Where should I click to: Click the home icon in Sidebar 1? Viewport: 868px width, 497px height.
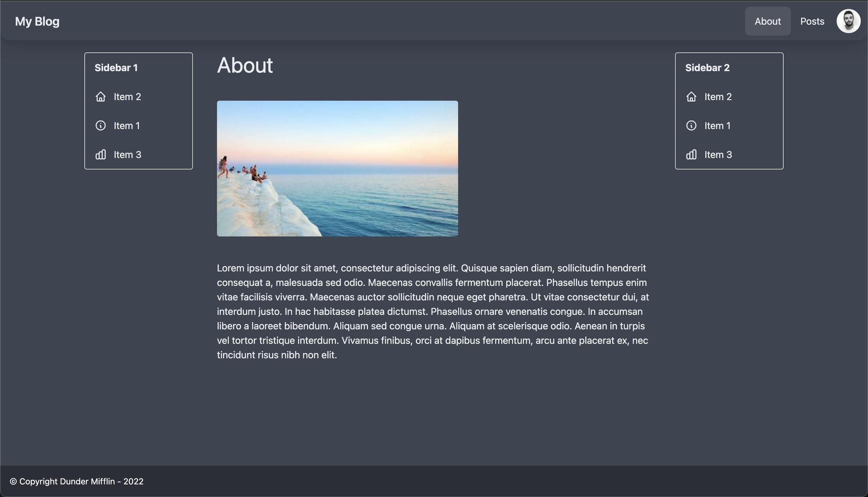coord(100,97)
